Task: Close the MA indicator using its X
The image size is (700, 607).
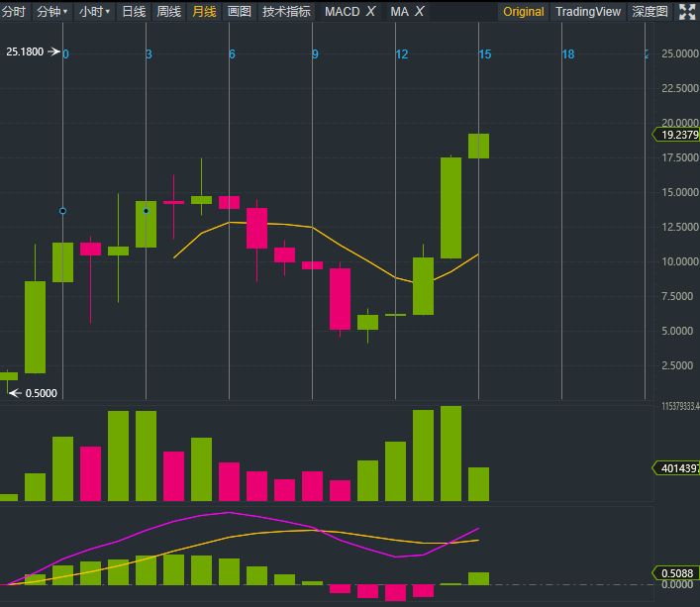Action: click(x=419, y=12)
